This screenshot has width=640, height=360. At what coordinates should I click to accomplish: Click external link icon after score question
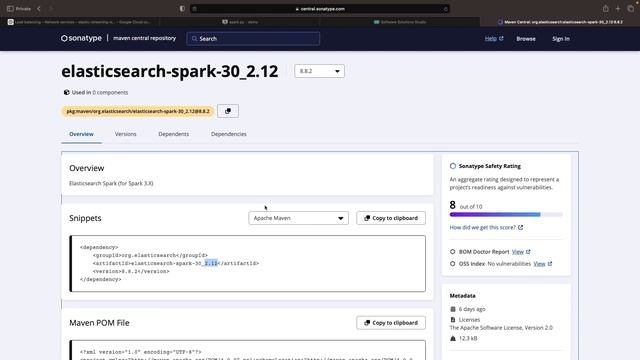(520, 227)
